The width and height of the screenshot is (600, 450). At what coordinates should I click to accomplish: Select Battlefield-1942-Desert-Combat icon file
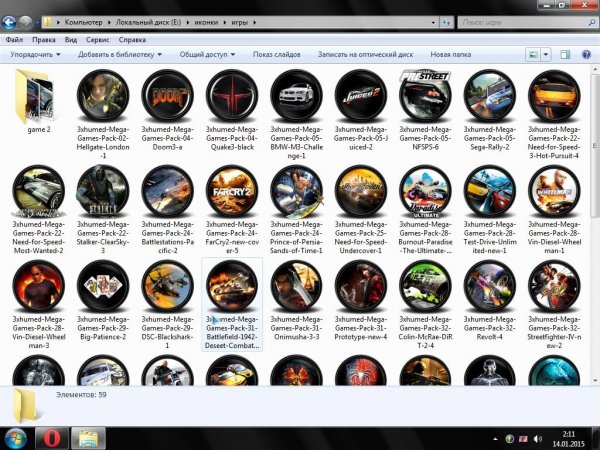[x=232, y=304]
